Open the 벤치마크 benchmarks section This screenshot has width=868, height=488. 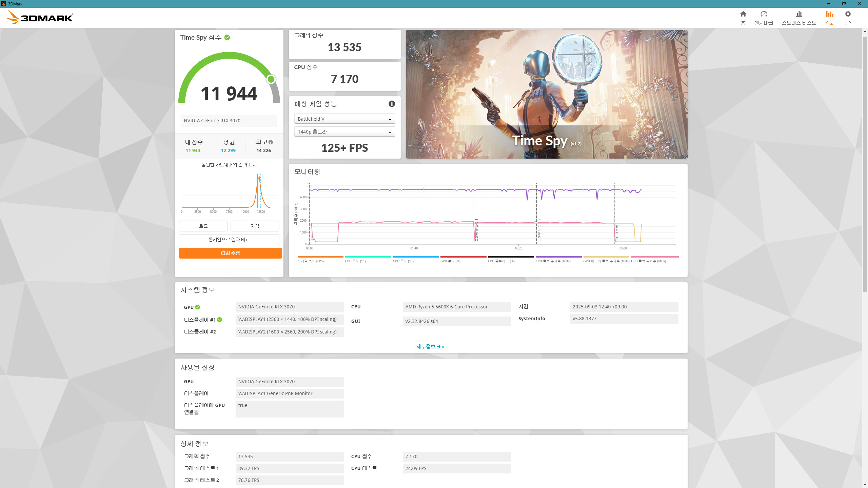pyautogui.click(x=764, y=18)
